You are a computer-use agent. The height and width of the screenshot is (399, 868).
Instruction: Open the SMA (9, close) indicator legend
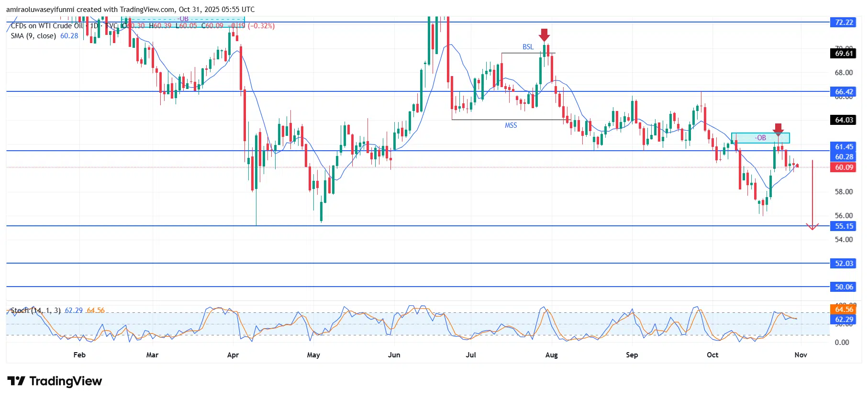pyautogui.click(x=33, y=36)
